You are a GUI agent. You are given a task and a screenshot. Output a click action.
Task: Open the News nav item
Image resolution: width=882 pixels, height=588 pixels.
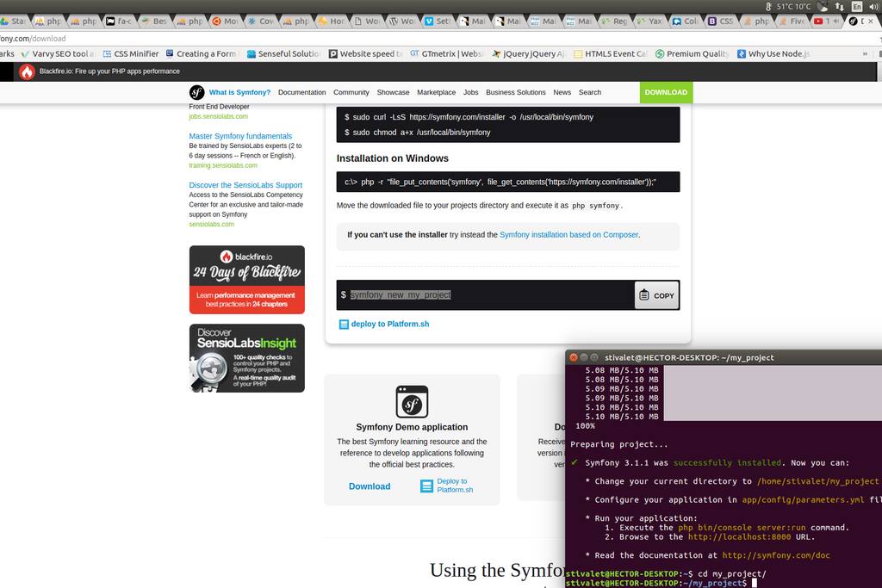[x=562, y=92]
